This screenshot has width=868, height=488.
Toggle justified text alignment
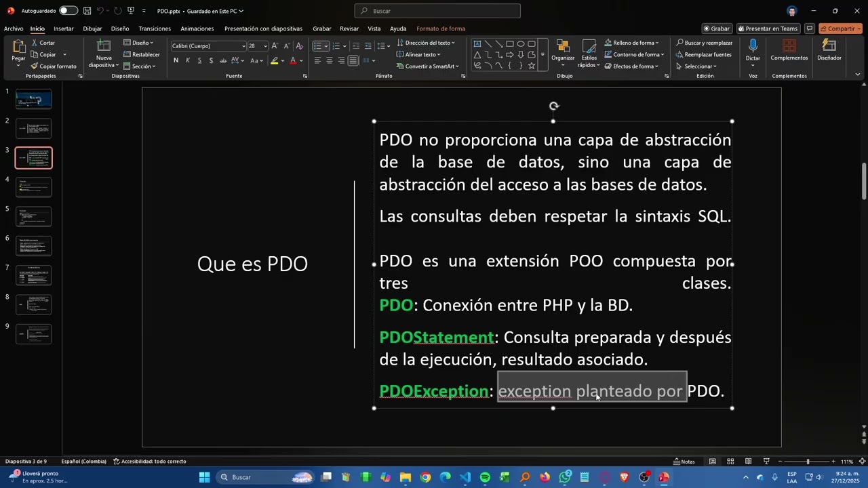[x=353, y=60]
